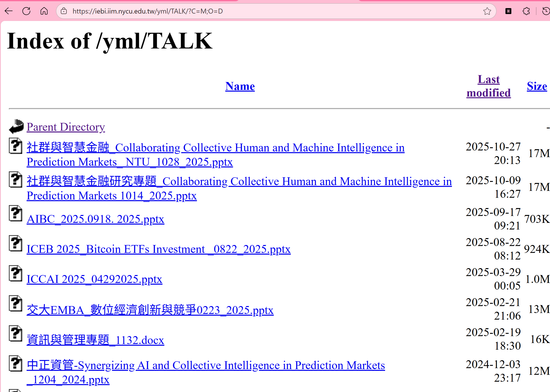Click file icon beside AIBC_2025.0918 file
Screen dimensions: 550x392
(x=16, y=213)
